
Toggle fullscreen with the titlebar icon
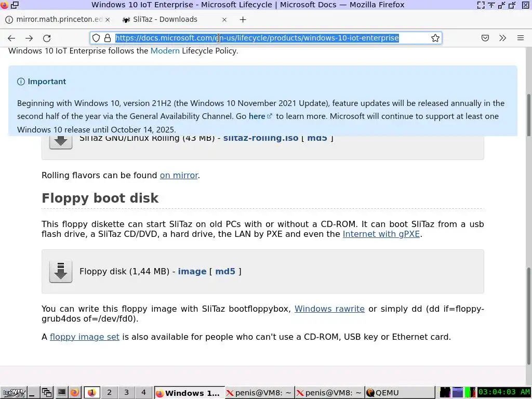(x=481, y=5)
